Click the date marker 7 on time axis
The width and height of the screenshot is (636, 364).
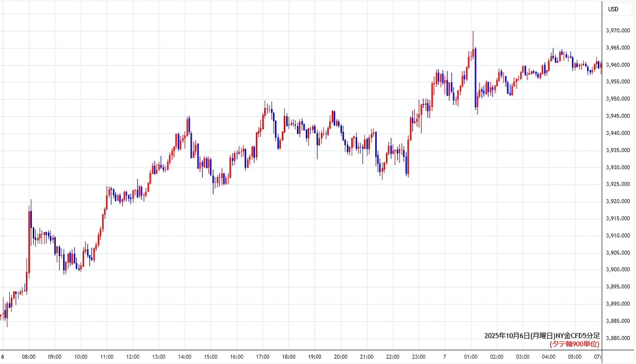445,357
